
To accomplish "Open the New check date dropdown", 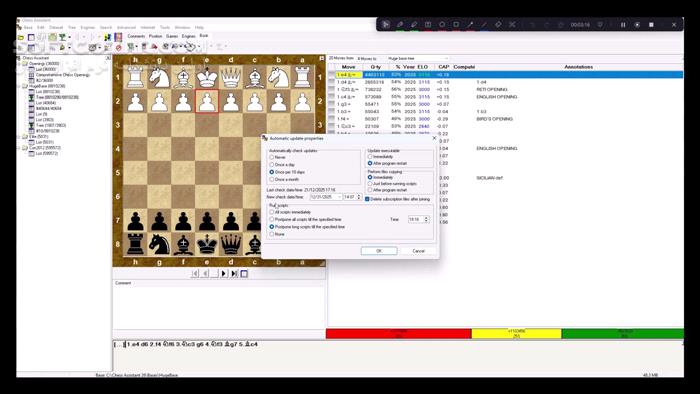I will 339,197.
